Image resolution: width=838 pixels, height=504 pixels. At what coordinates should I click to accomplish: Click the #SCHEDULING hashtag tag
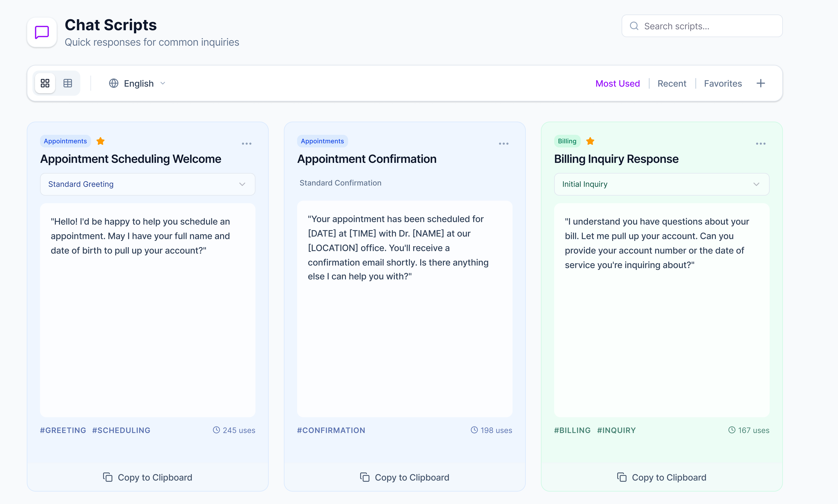(121, 430)
